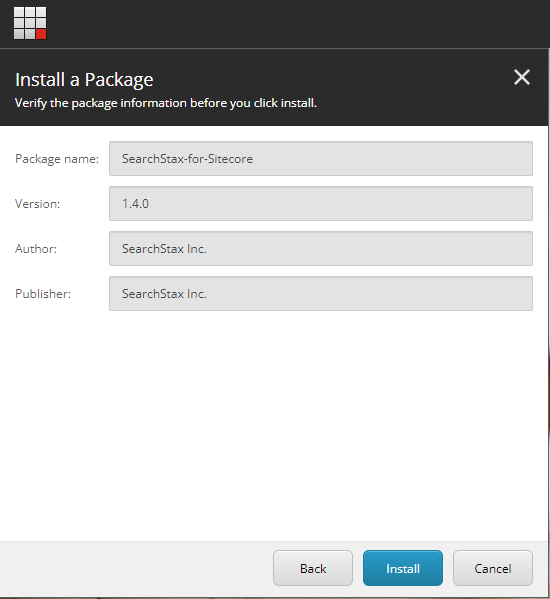Screen dimensions: 550x599
Task: Close the Install a Package dialog
Action: point(521,77)
